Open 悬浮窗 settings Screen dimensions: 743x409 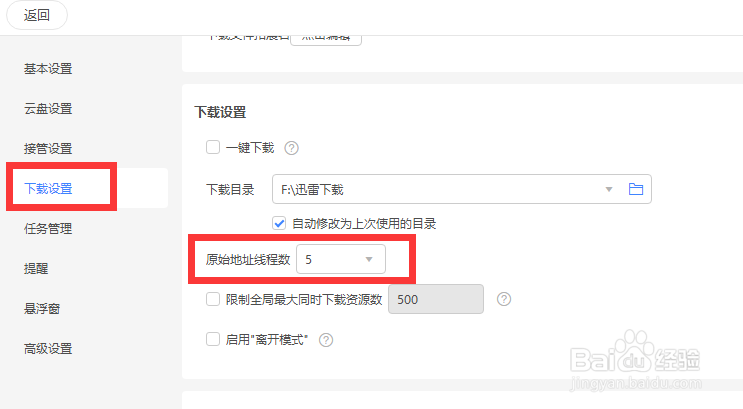click(x=42, y=308)
